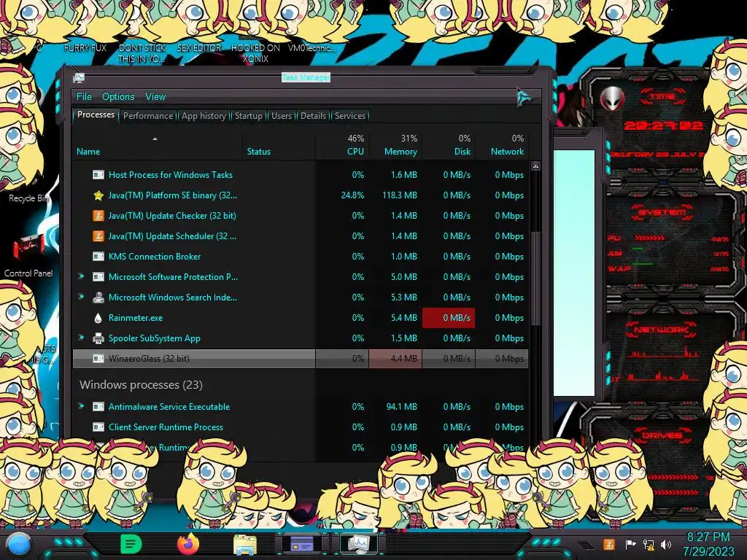This screenshot has height=560, width=747.
Task: Select the Processes tab
Action: 96,114
